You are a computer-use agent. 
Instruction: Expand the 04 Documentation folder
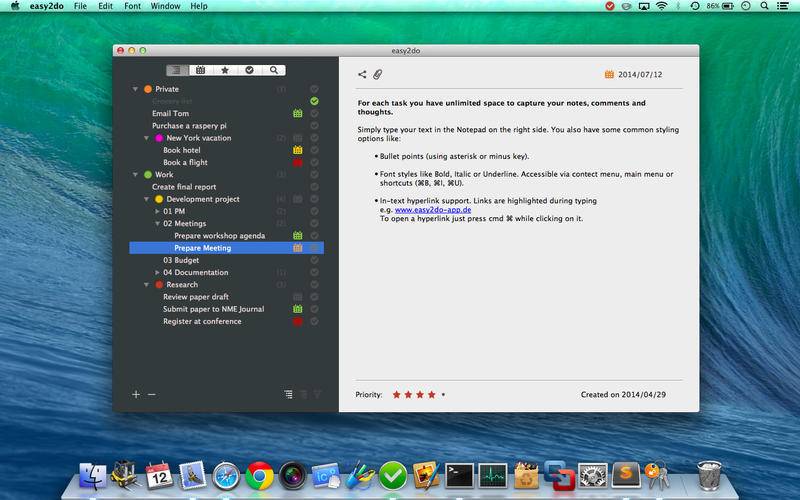coord(158,272)
